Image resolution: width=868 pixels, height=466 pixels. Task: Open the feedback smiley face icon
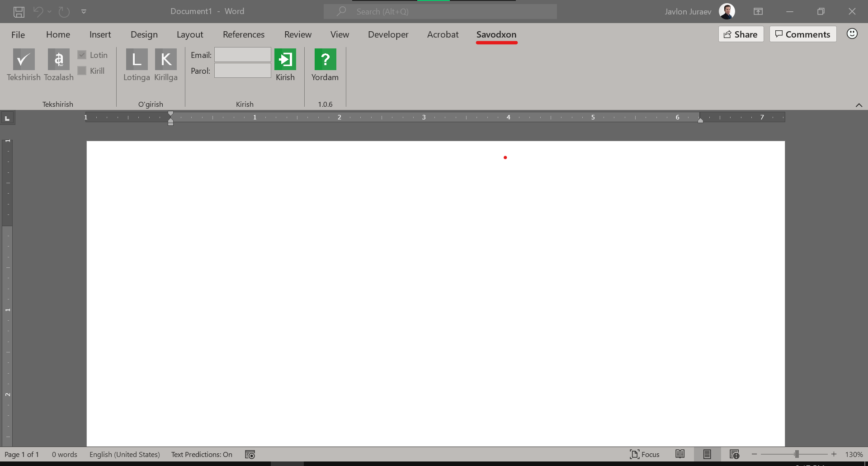(x=852, y=34)
